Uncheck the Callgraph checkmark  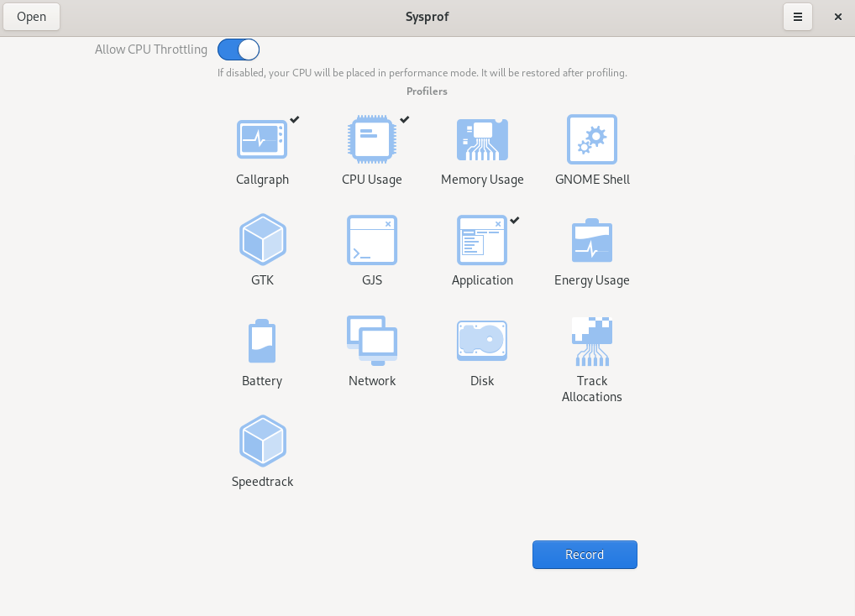[295, 120]
